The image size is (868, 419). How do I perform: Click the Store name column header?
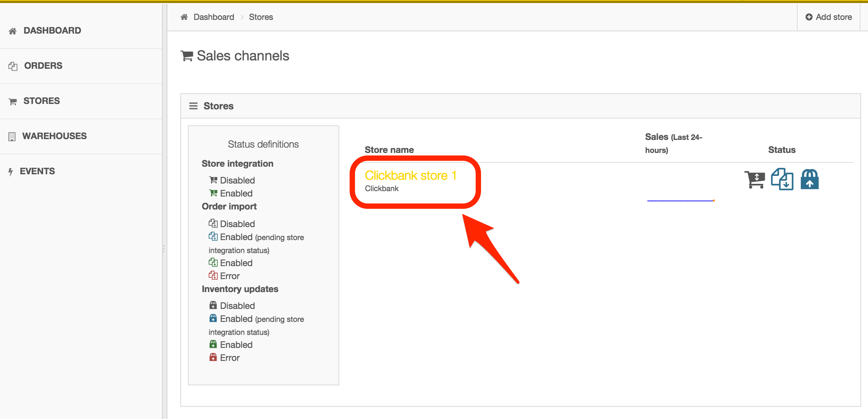[389, 149]
